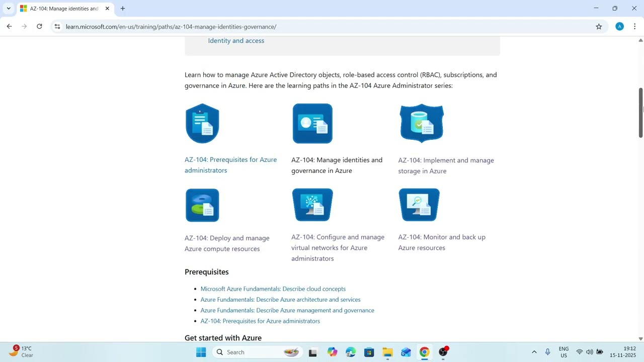Open Microsoft Azure Fundamentals: Describe cloud concepts
644x362 pixels.
[273, 289]
